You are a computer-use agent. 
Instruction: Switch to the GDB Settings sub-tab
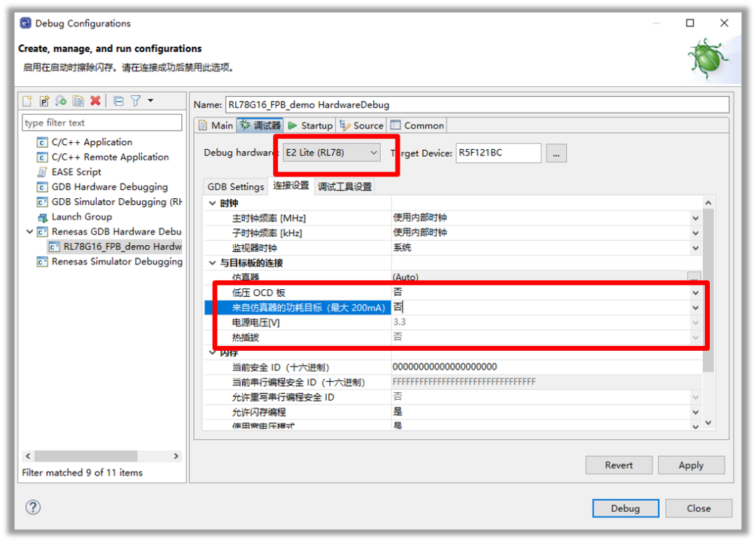coord(236,186)
